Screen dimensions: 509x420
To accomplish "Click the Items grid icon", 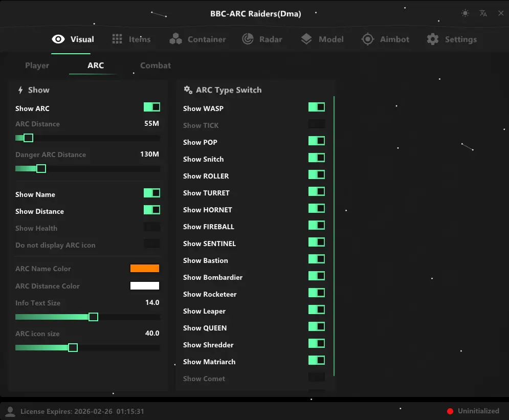I will (117, 39).
